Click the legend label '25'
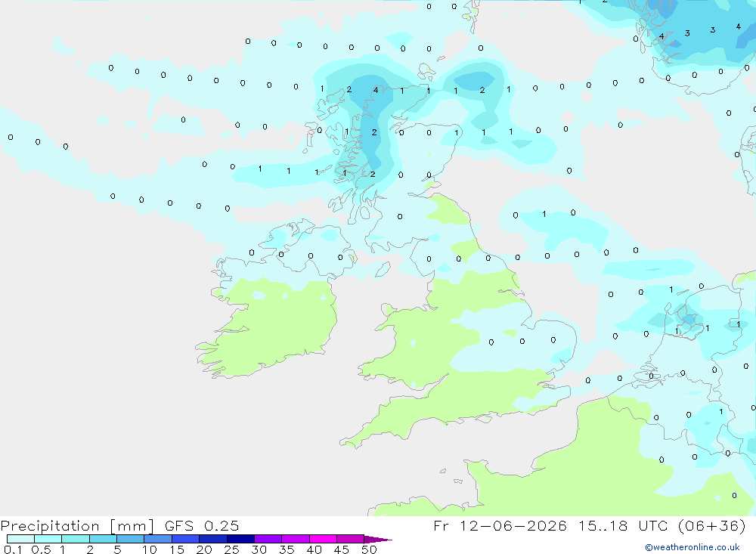This screenshot has width=756, height=554. tap(232, 549)
